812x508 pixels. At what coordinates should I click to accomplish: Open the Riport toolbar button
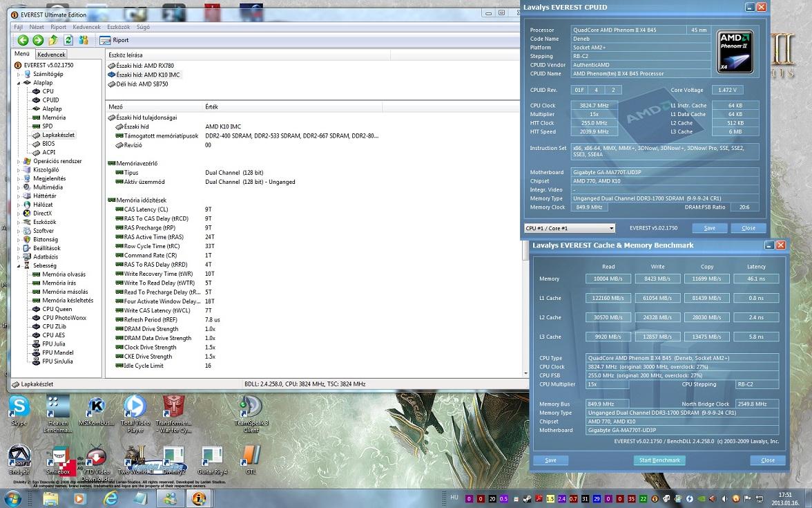115,40
